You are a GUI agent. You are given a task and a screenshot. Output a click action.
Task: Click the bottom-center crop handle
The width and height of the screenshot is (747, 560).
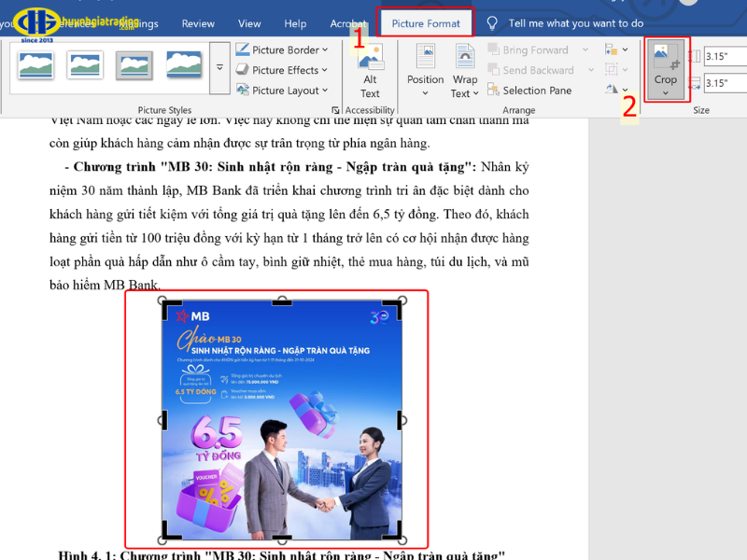(x=282, y=538)
